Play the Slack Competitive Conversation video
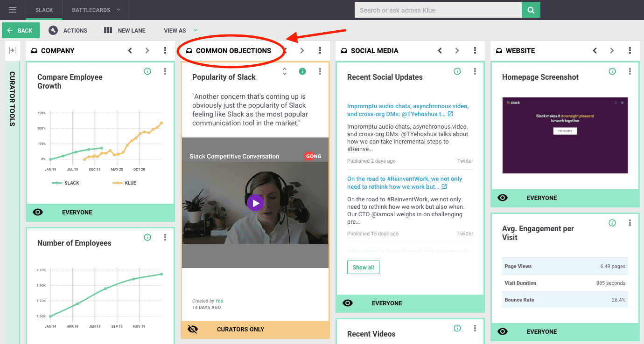This screenshot has height=344, width=644. click(255, 203)
